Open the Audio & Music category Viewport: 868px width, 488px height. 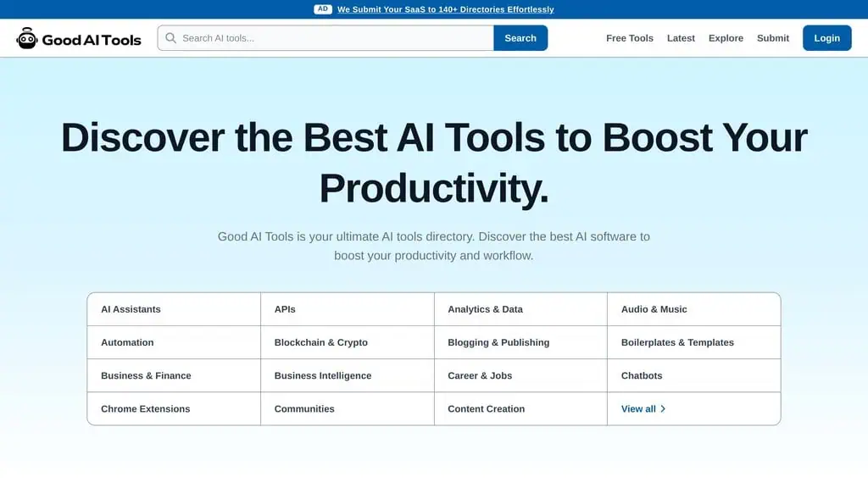693,309
